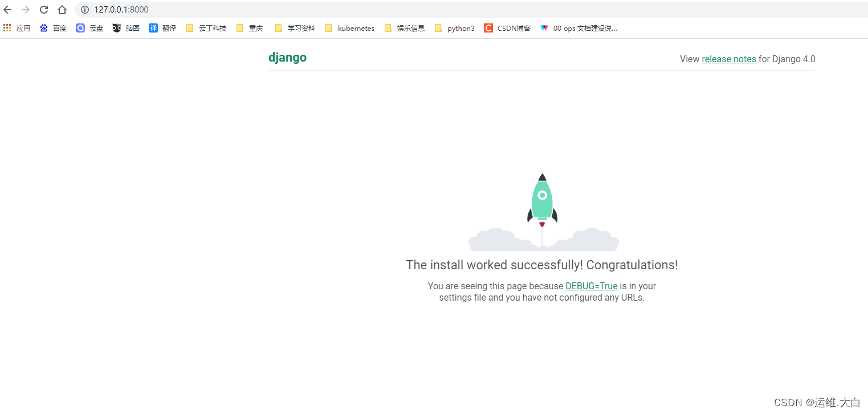Reload the current page
Screen dimensions: 868x413
44,10
